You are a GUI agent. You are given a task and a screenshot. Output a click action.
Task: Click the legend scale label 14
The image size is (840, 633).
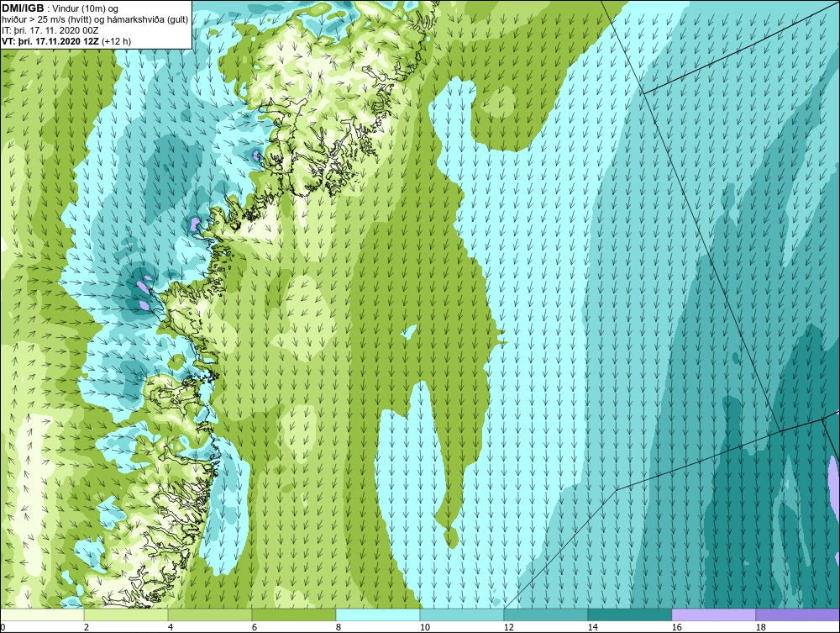click(x=592, y=627)
